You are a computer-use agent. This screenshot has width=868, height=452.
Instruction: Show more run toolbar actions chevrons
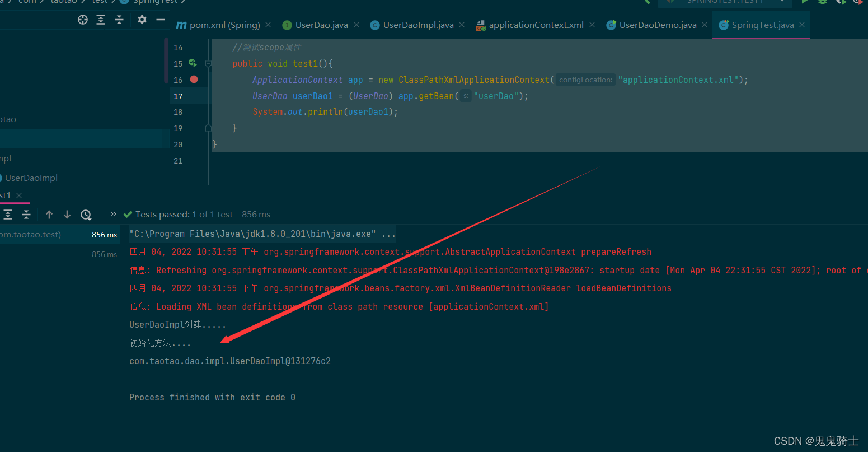[114, 214]
